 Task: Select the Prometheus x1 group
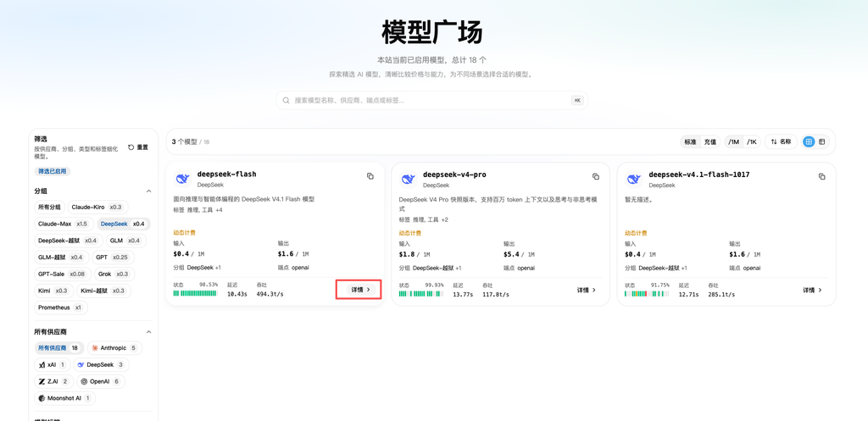tap(61, 307)
